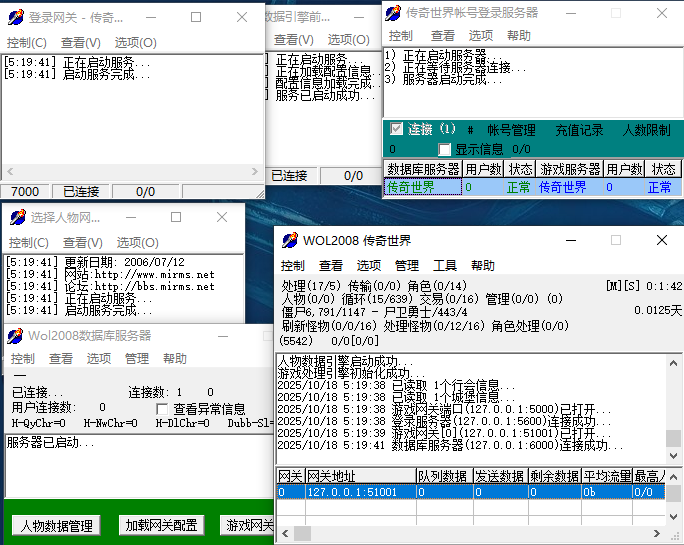Select gateway row 127.0.0.1:51001
Viewport: 684px width, 545px height.
[471, 492]
